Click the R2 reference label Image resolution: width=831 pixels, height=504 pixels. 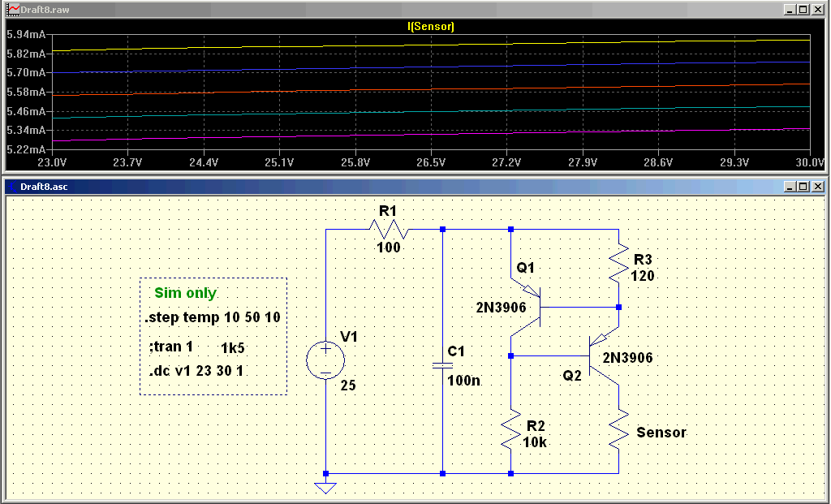tap(536, 426)
